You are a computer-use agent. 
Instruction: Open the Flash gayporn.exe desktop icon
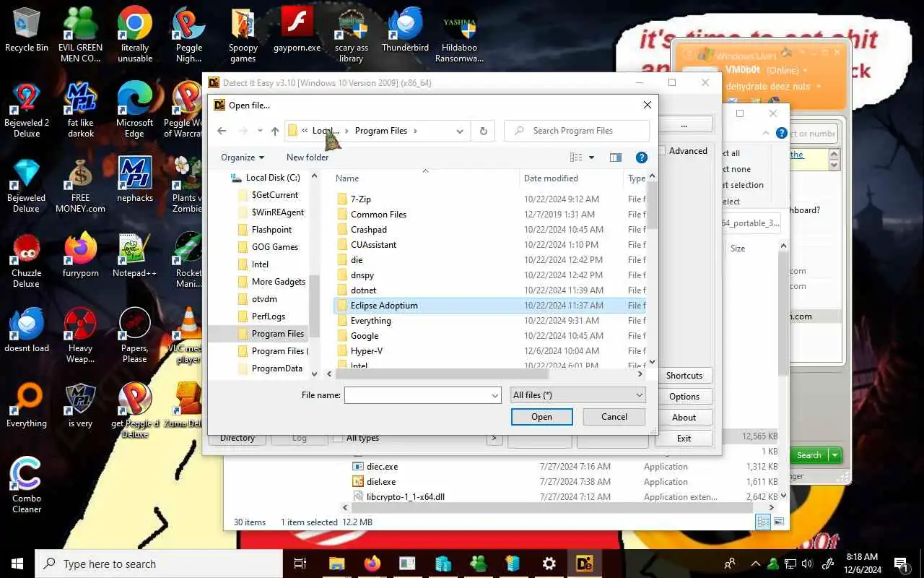[297, 30]
